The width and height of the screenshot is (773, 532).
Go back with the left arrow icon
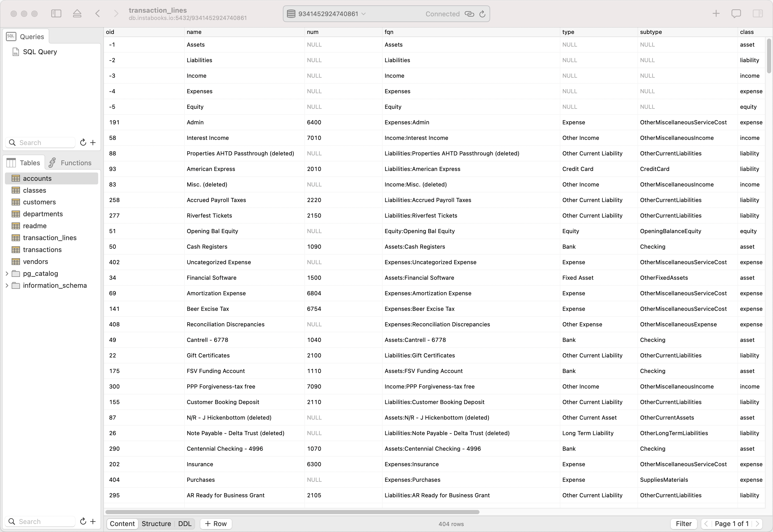pos(97,14)
